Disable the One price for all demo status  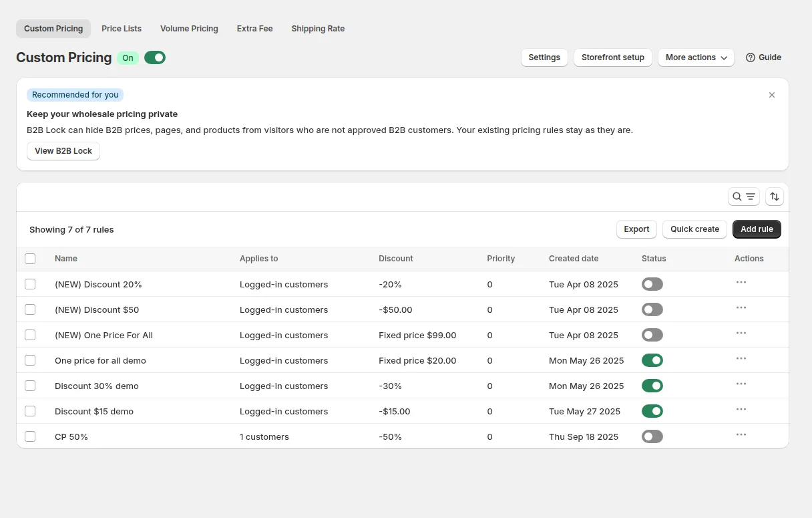click(652, 360)
